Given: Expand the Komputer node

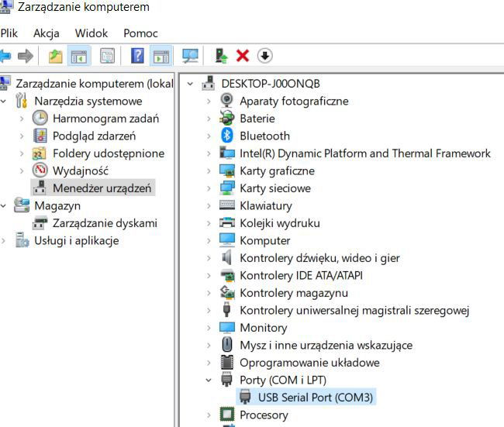Looking at the screenshot, I should [x=209, y=241].
